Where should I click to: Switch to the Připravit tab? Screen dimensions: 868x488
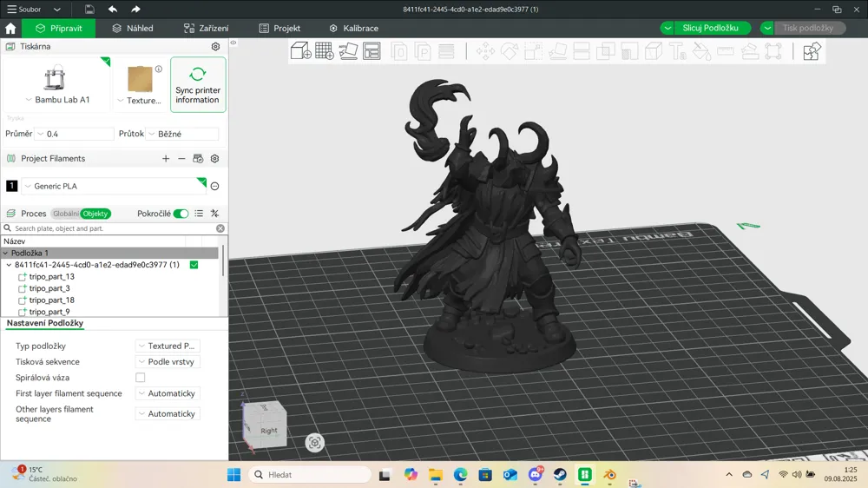[59, 29]
